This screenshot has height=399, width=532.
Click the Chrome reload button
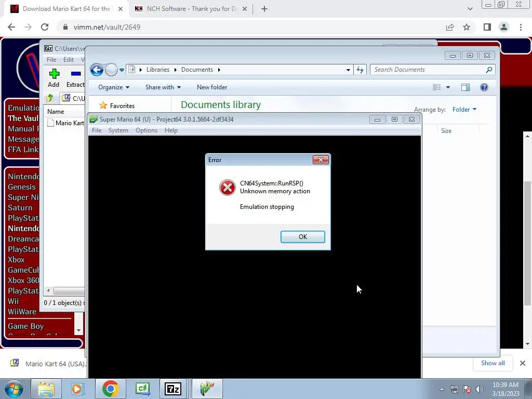[45, 27]
